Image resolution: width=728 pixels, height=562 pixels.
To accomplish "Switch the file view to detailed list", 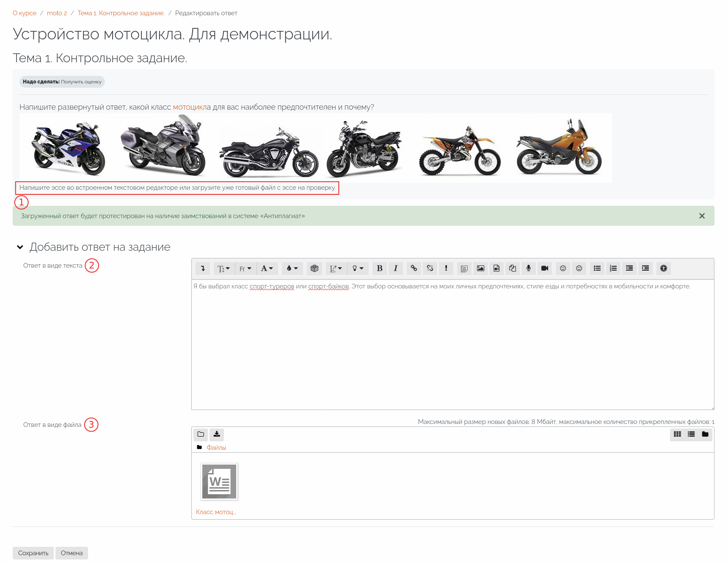I will coord(691,435).
